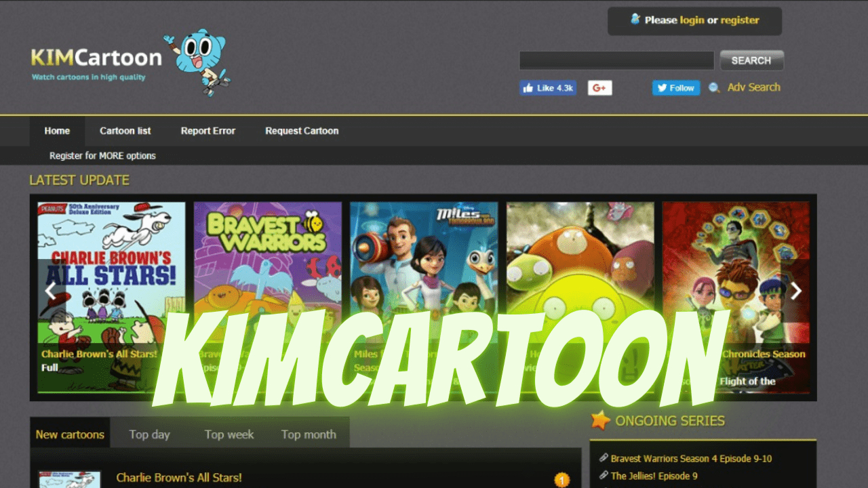The image size is (868, 488).
Task: Click the pin icon beside The Jellies! Episode 9
Action: coord(604,476)
